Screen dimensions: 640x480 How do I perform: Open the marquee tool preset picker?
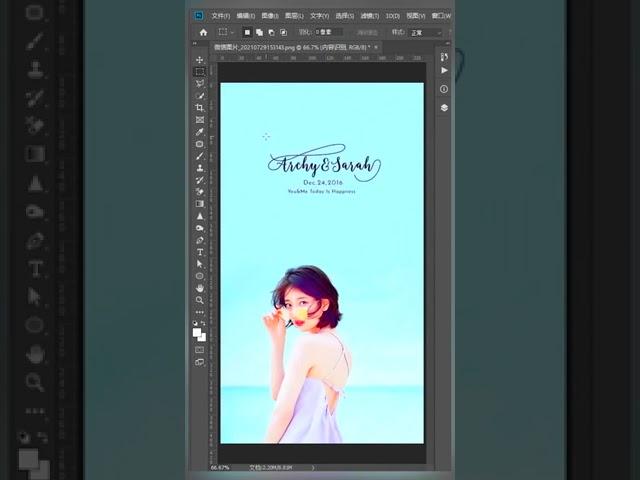(226, 32)
